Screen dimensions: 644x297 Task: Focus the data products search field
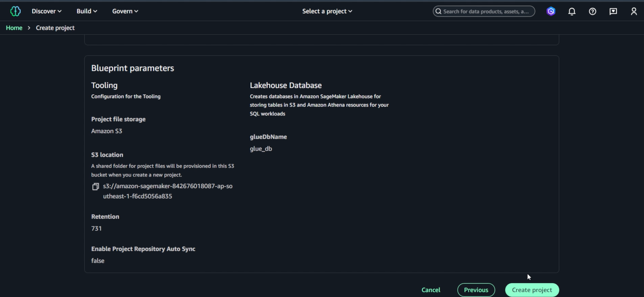[x=487, y=11]
